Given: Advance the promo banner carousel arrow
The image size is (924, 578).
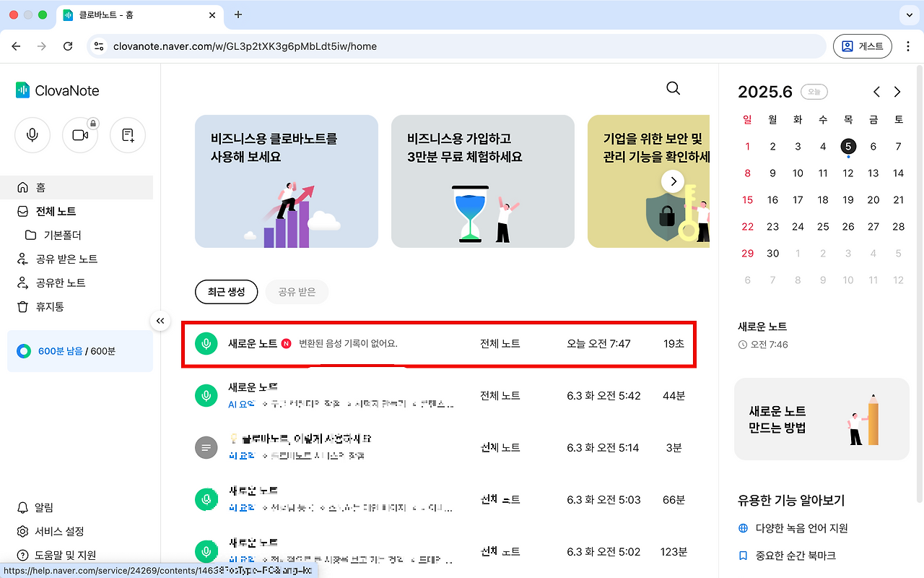Looking at the screenshot, I should 673,181.
